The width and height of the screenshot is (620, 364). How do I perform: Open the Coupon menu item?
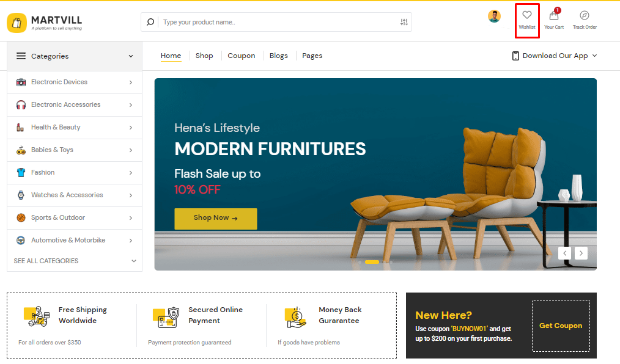[241, 56]
